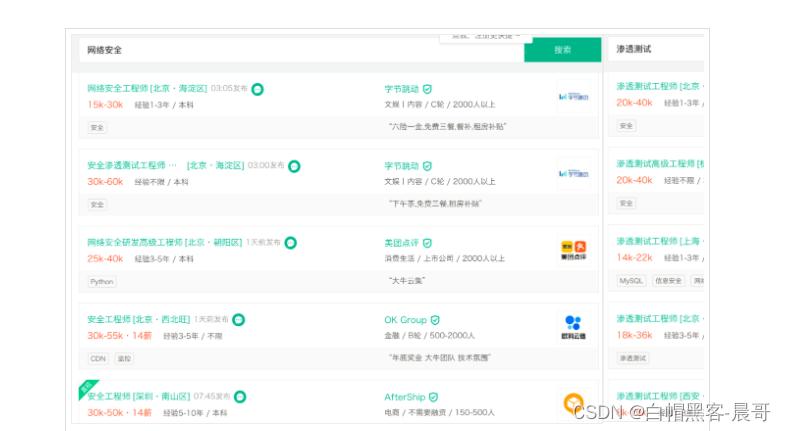The image size is (786, 431).
Task: Open 渗透测试工程师 18k-36k listing in right panel
Action: click(660, 318)
